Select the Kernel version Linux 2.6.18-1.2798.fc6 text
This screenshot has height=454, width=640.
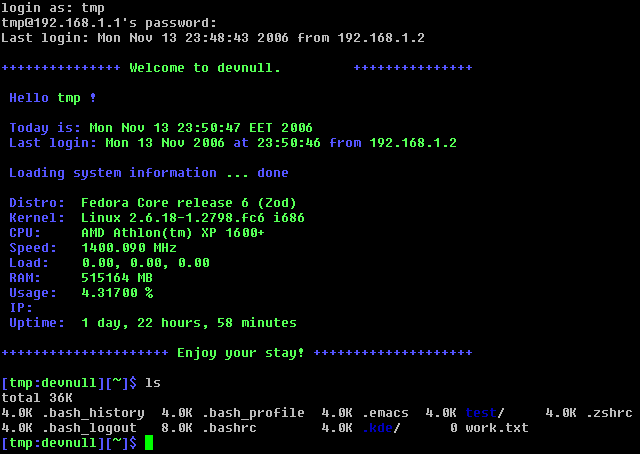[x=192, y=218]
